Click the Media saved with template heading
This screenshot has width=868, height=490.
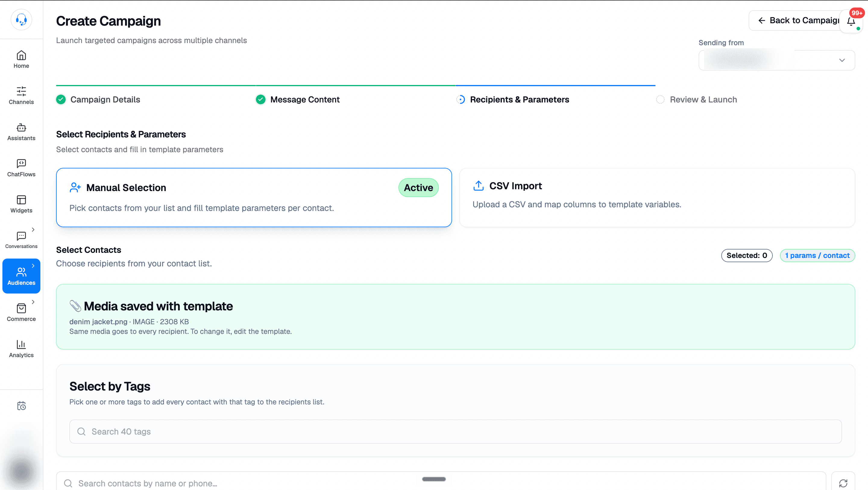coord(158,306)
